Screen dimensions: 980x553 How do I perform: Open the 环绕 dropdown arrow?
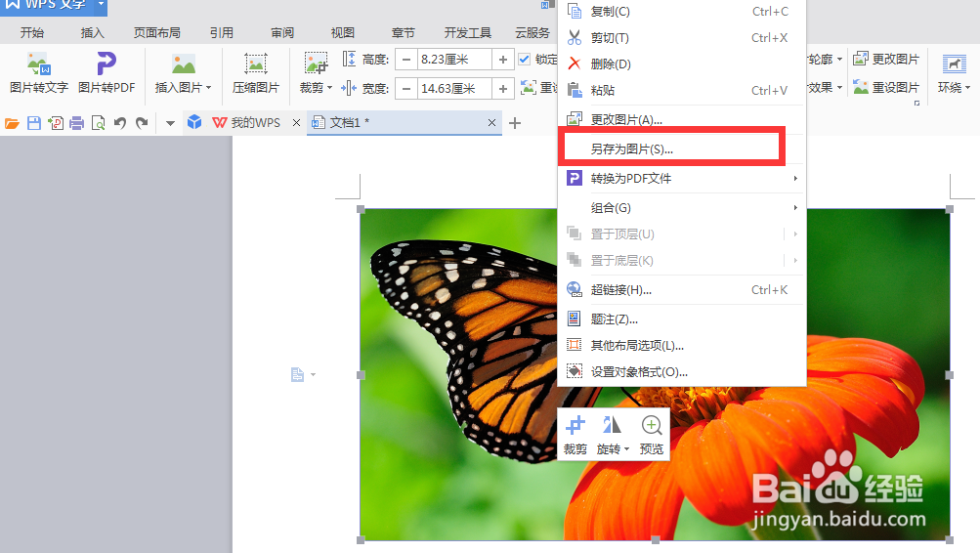[x=967, y=88]
